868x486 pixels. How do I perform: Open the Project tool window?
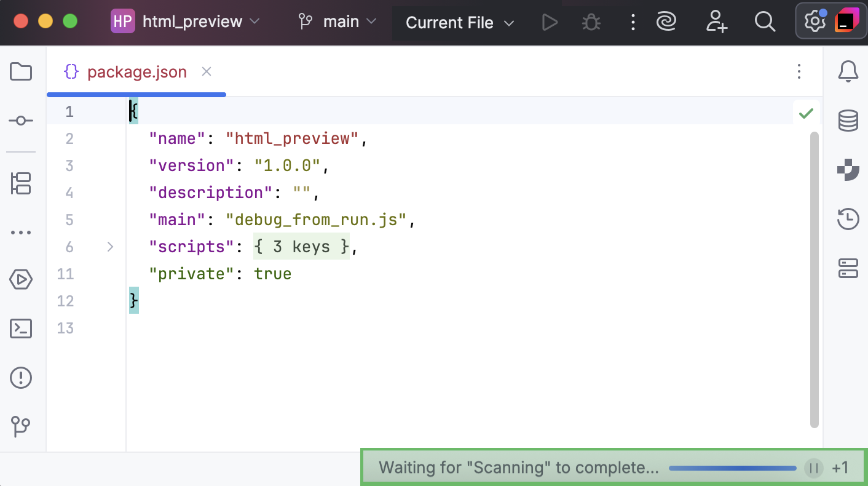point(21,71)
